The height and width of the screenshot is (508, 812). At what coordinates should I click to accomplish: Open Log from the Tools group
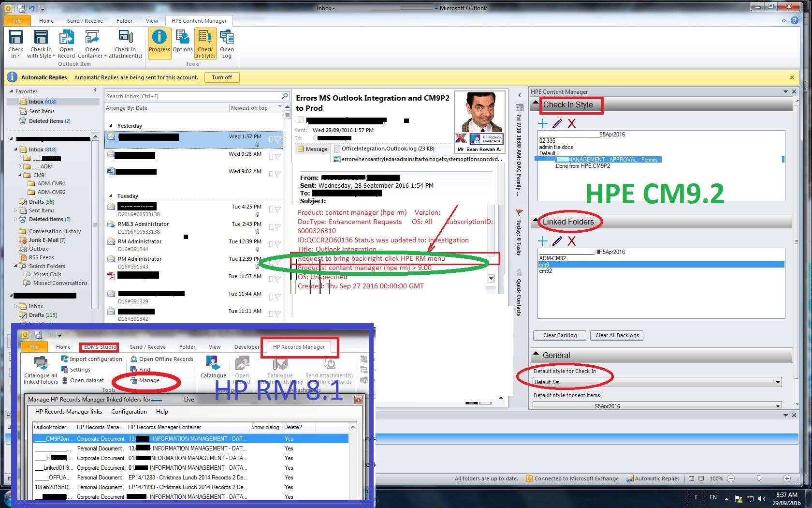point(227,43)
